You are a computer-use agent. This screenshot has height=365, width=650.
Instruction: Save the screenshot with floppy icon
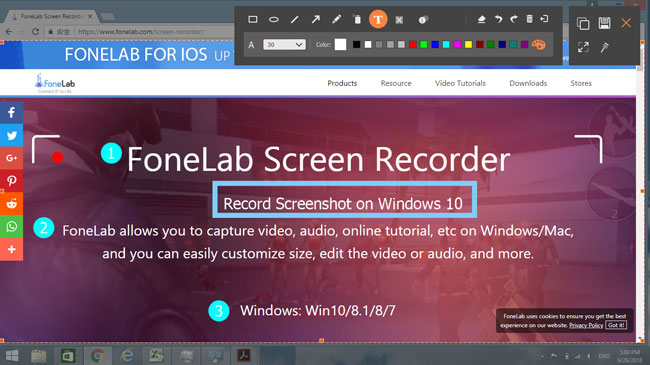pyautogui.click(x=604, y=23)
